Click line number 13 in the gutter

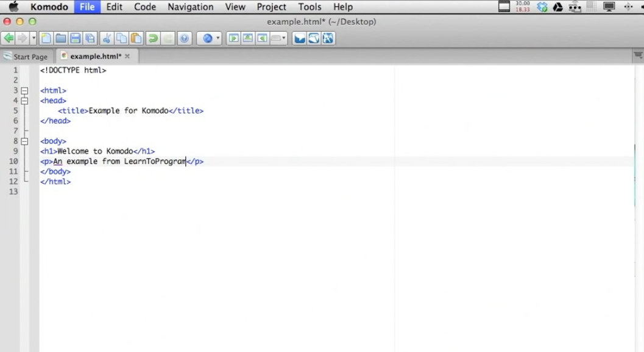tap(13, 192)
